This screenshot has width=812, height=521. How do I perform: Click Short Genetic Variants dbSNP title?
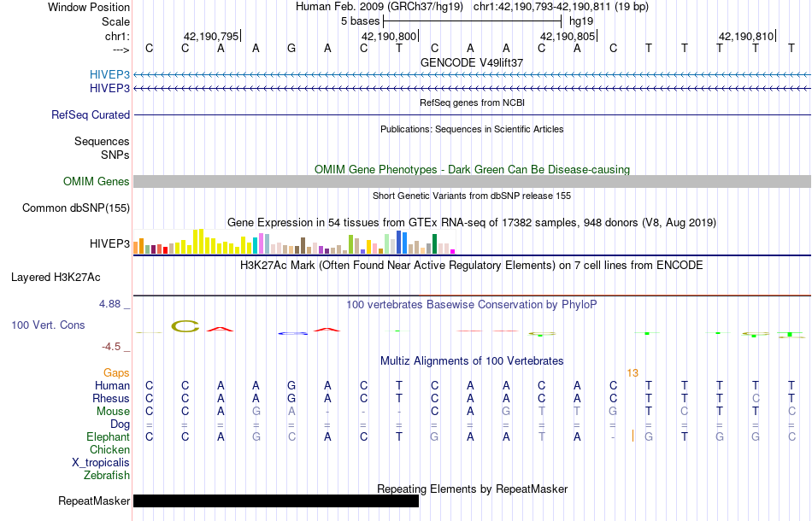point(472,196)
